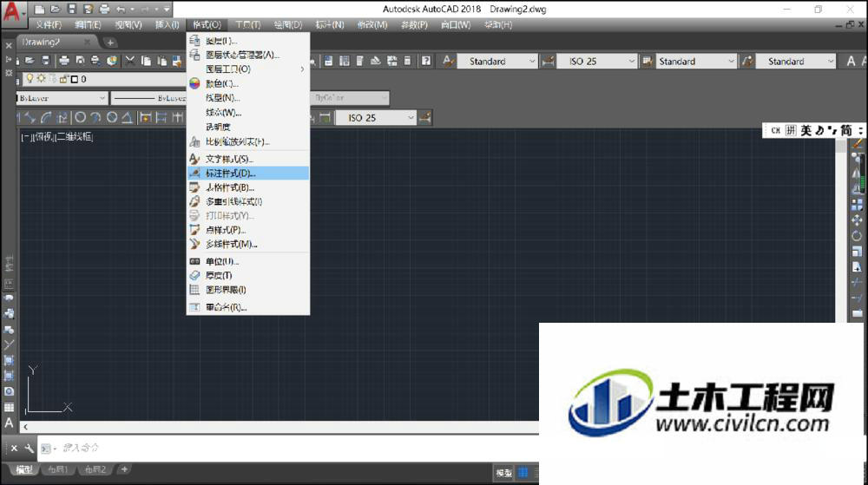868x485 pixels.
Task: Select 文字样式(S)... menu entry
Action: coord(248,159)
